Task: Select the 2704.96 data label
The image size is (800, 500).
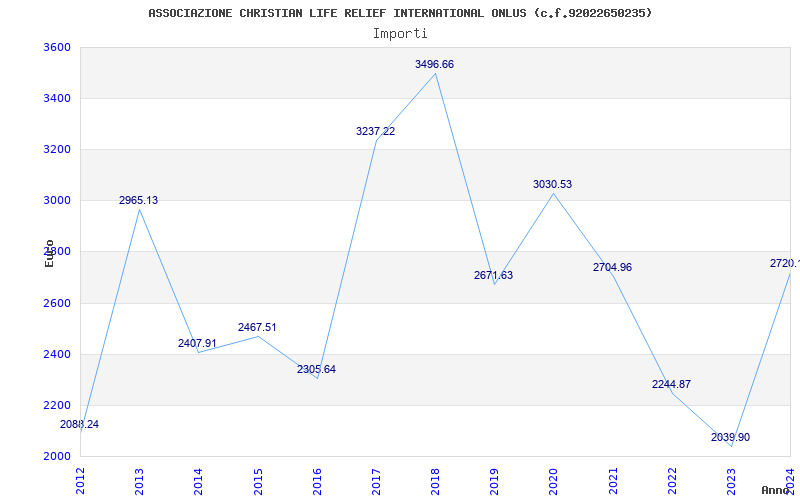Action: (612, 267)
